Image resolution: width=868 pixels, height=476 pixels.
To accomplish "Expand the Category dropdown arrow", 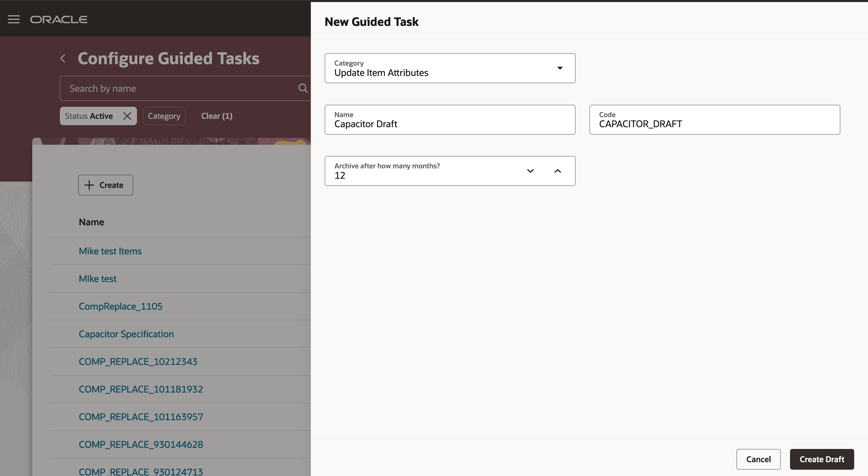I will click(560, 68).
